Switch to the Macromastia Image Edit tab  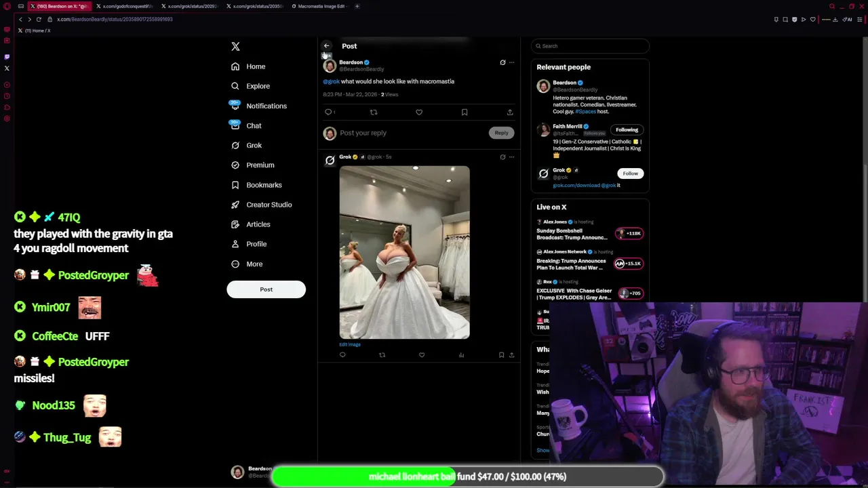320,6
